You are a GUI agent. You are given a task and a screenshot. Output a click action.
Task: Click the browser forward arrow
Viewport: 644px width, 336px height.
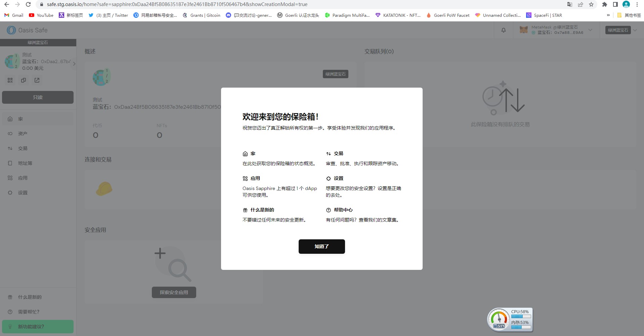(17, 4)
